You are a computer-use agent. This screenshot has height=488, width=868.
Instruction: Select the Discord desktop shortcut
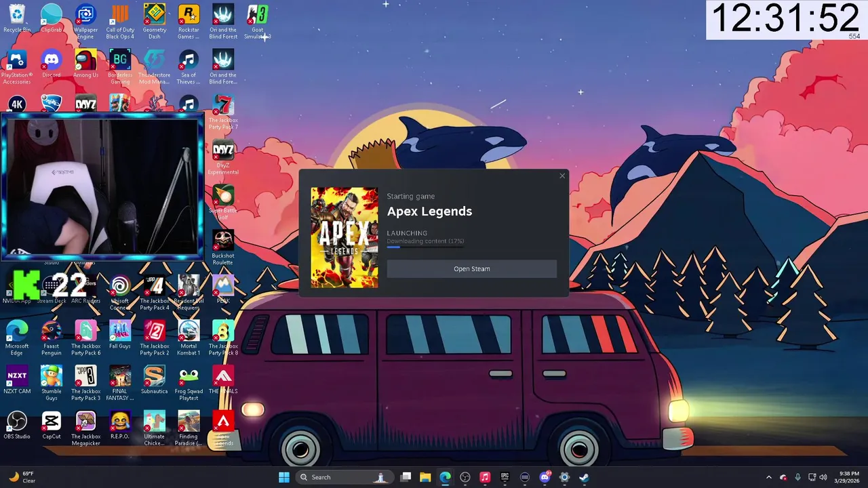pos(52,64)
